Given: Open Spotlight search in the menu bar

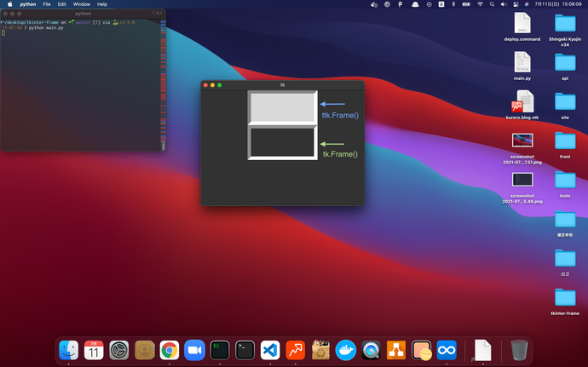Looking at the screenshot, I should pyautogui.click(x=492, y=4).
